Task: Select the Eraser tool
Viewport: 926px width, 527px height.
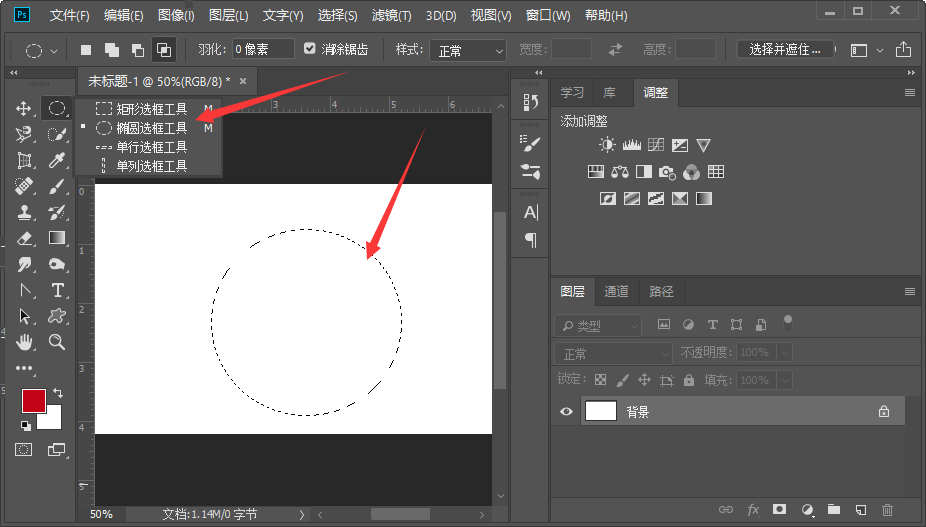Action: [x=24, y=238]
